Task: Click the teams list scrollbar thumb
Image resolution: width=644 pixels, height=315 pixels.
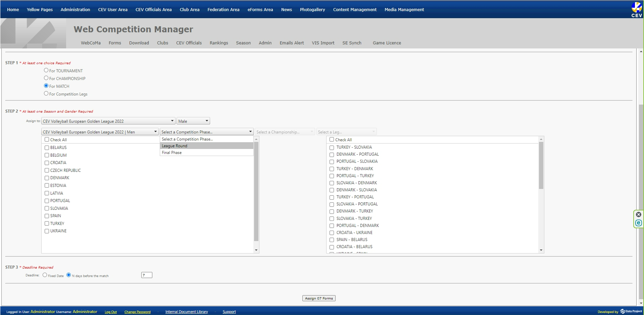Action: tap(256, 191)
